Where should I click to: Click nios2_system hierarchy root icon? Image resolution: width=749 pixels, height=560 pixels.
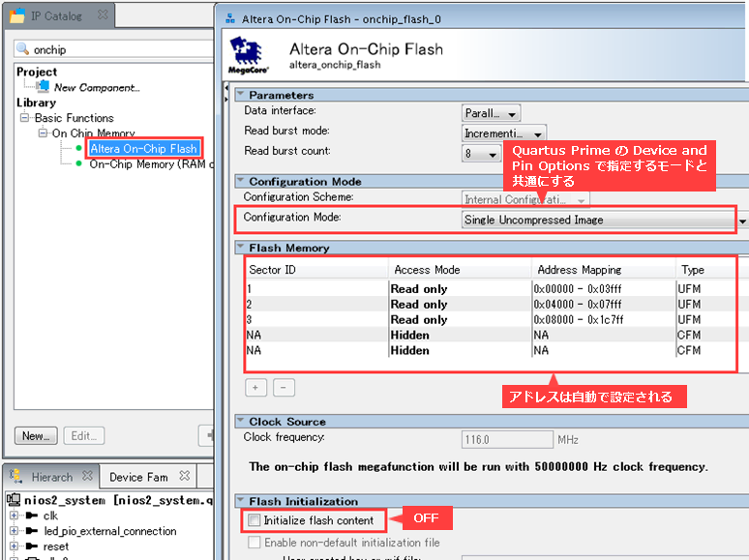[14, 500]
